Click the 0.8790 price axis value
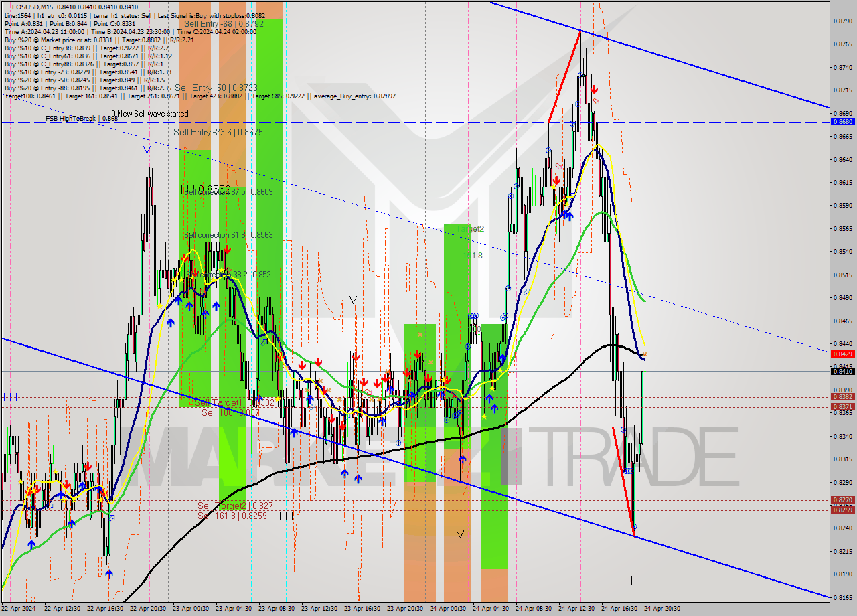Screen dimensions: 857x616 842,21
